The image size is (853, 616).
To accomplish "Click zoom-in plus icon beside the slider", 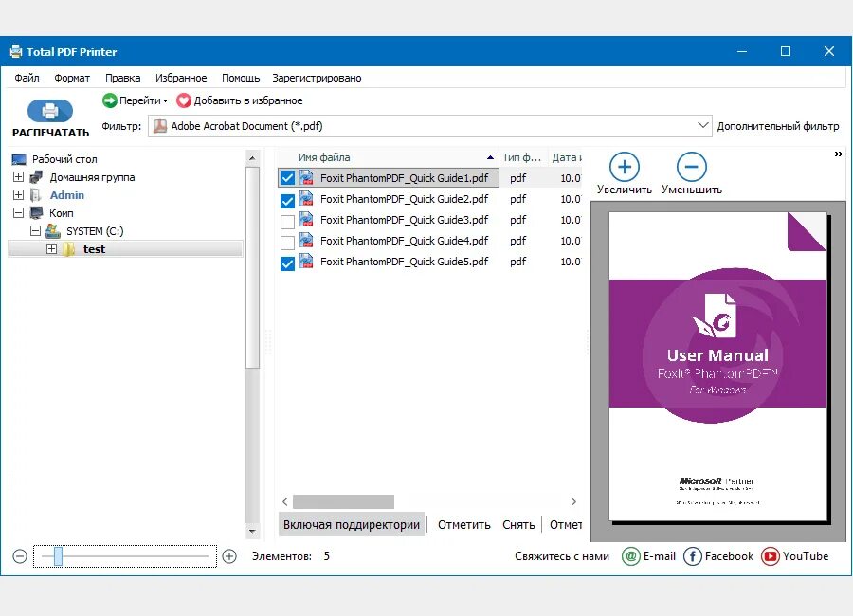I will pyautogui.click(x=229, y=556).
